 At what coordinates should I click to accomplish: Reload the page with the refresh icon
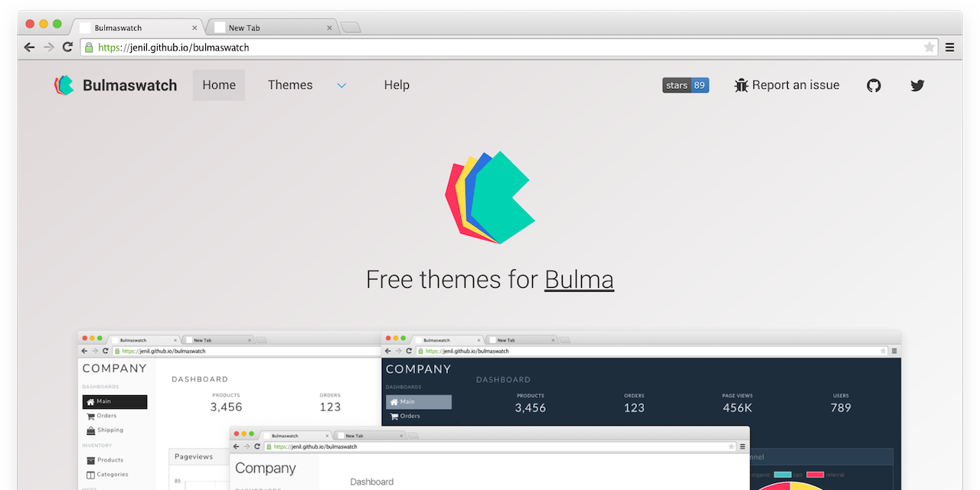67,47
